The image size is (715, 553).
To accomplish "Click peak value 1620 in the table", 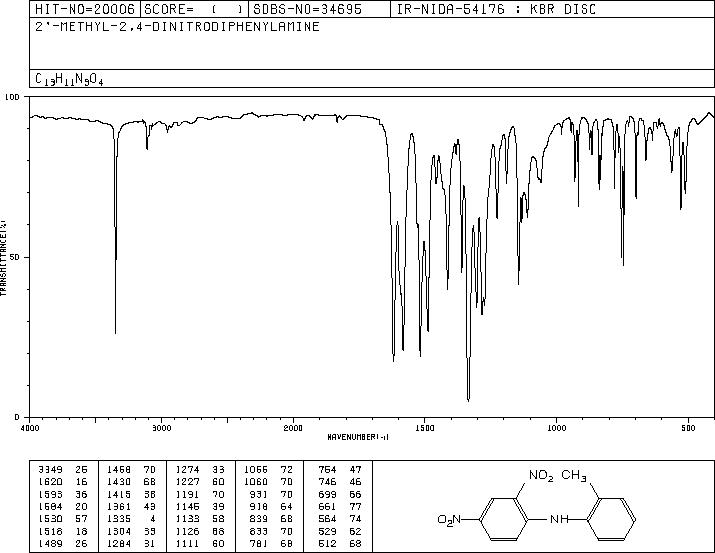I will point(50,481).
